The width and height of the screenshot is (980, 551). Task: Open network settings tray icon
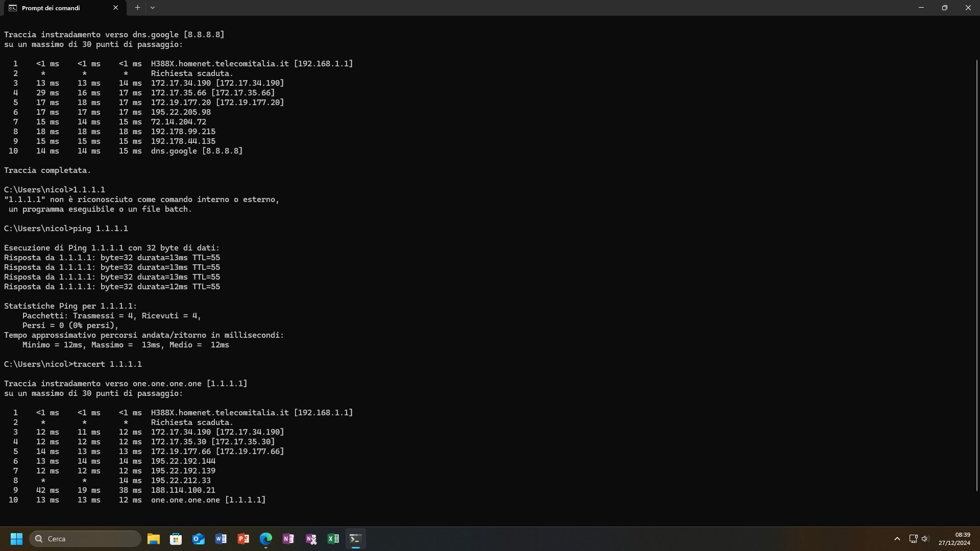point(913,539)
